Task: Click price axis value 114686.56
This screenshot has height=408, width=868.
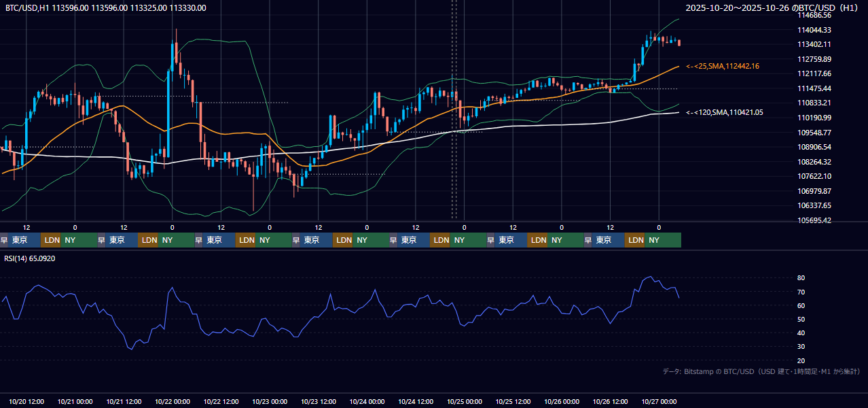Action: [x=814, y=15]
